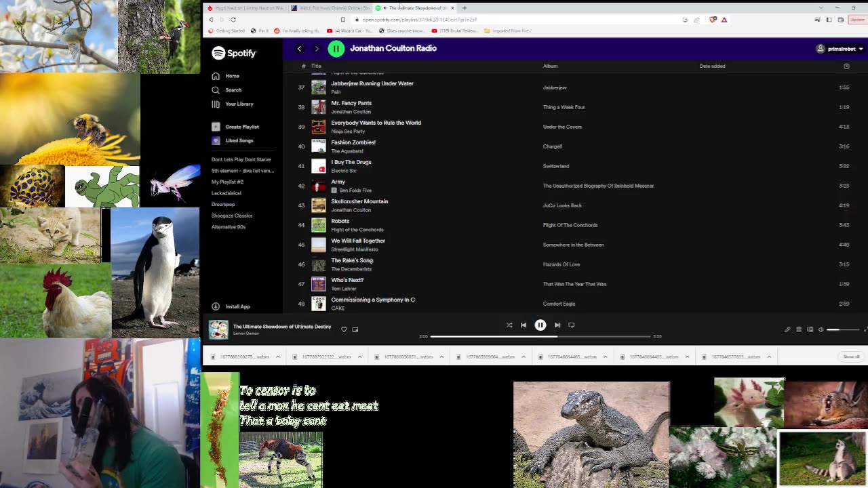Sort by the Album column header
The width and height of the screenshot is (868, 488).
tap(550, 66)
